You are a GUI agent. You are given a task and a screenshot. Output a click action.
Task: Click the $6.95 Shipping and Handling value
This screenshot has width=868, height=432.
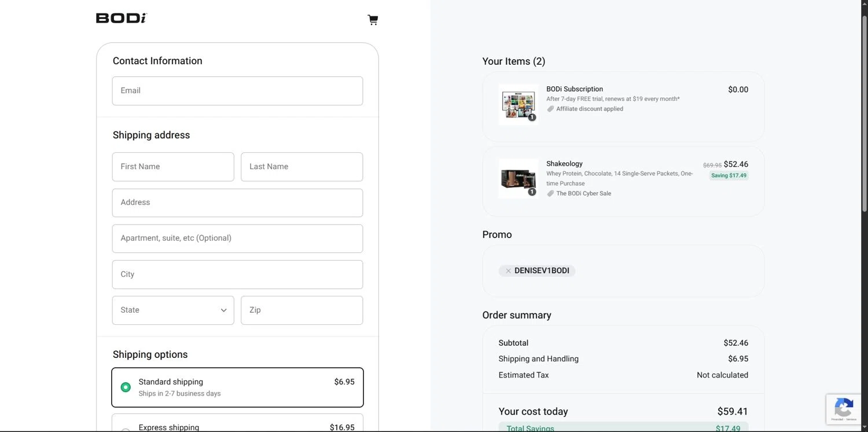738,359
